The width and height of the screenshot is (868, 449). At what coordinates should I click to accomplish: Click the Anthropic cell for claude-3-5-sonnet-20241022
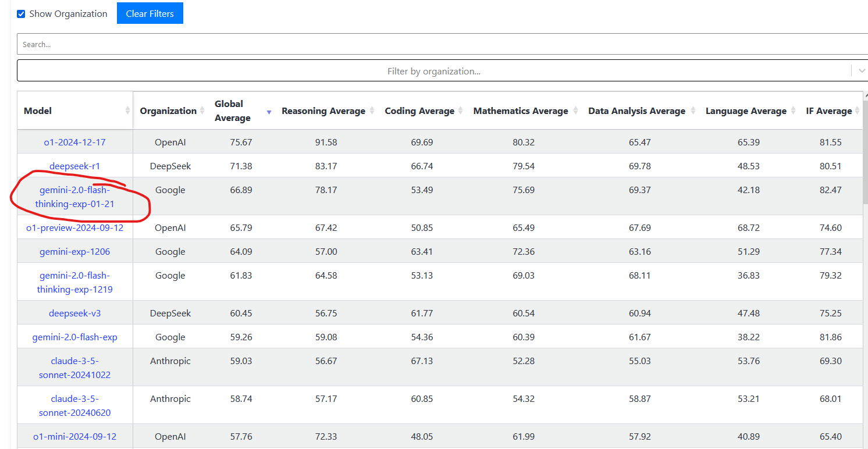click(170, 361)
